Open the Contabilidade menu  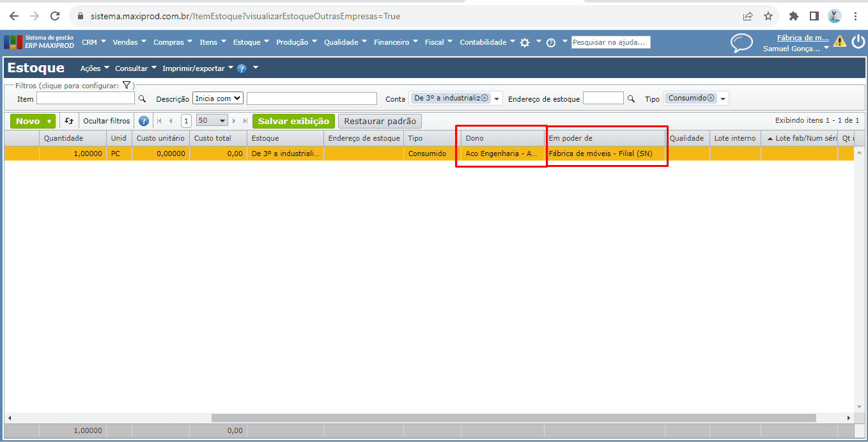pos(488,42)
